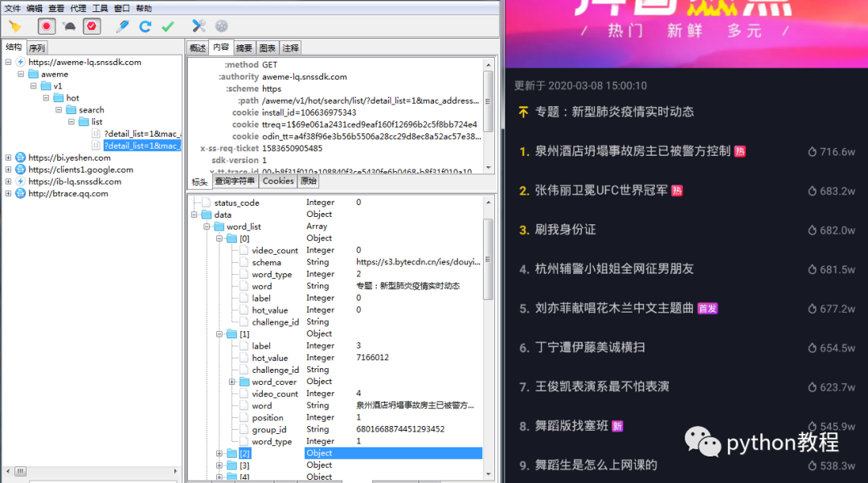Switch to the 序列 tab
The image size is (868, 483).
(x=36, y=48)
